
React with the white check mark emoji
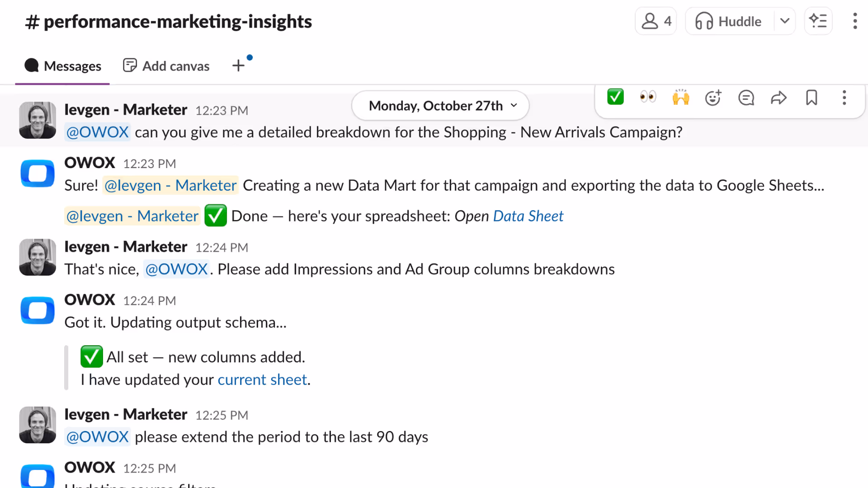pyautogui.click(x=615, y=98)
